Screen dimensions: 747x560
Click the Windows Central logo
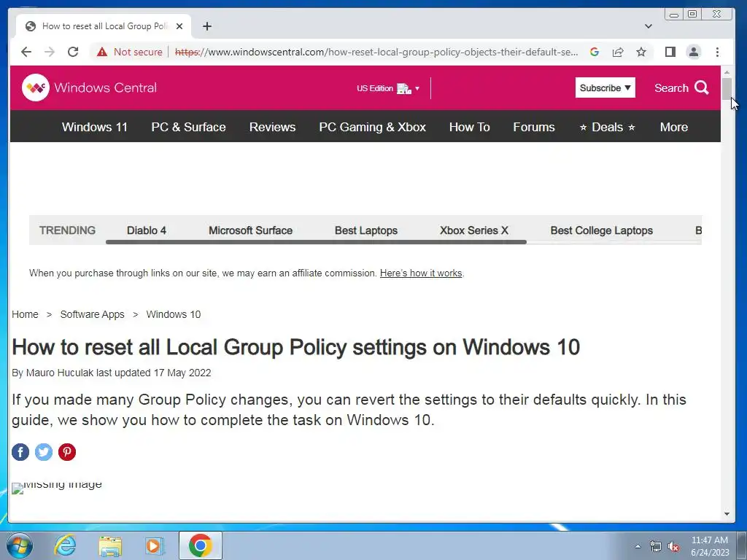click(x=89, y=87)
